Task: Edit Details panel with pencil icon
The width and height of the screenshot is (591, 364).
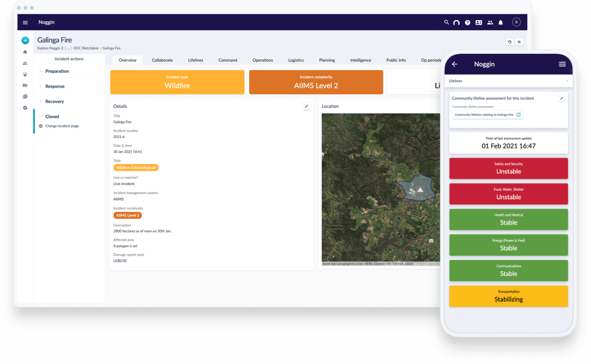Action: 307,106
